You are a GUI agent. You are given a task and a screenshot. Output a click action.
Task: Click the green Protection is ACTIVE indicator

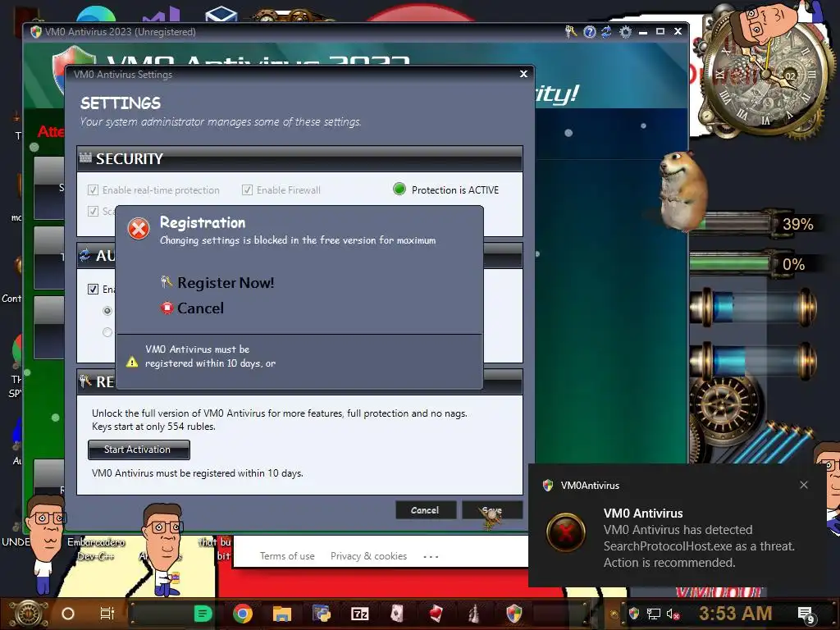pyautogui.click(x=399, y=189)
